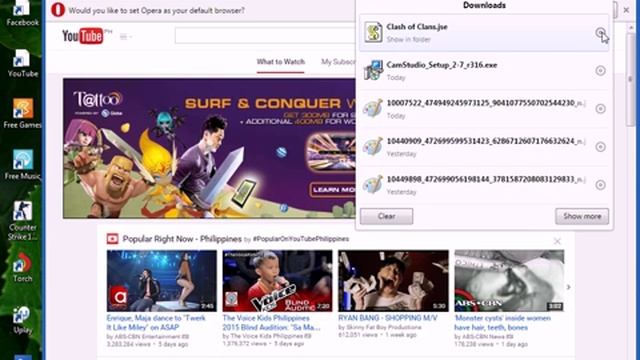Select the What to Watch tab
640x360 pixels.
point(280,62)
